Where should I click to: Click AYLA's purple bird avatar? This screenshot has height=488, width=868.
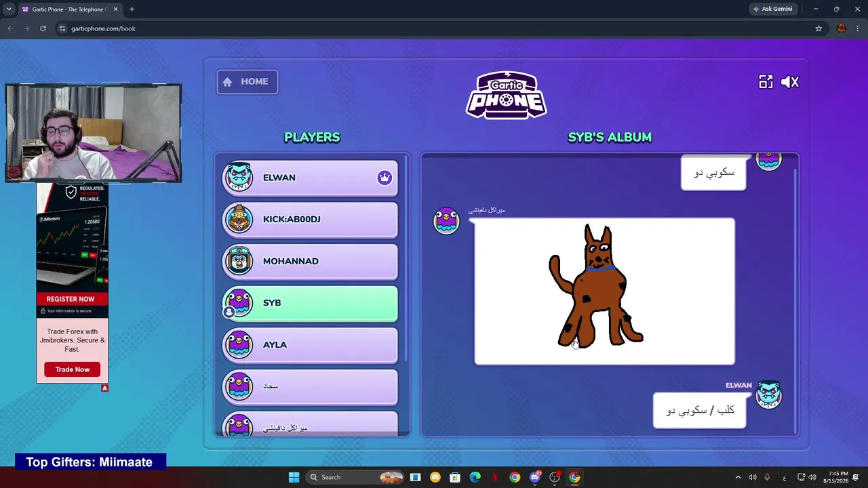[x=239, y=344]
